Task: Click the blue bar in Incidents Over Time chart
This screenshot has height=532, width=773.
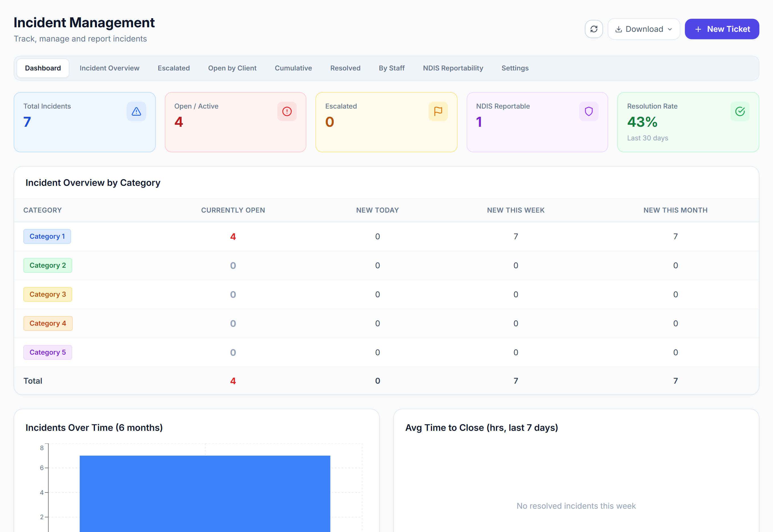Action: tap(205, 494)
